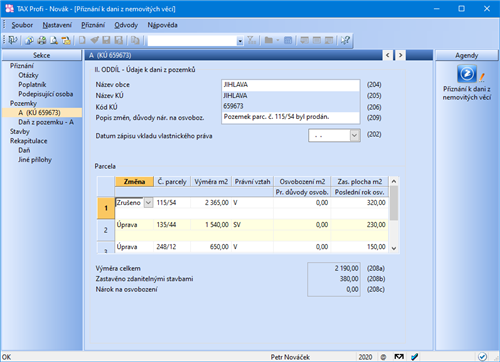
Task: Click cell value 650,00 in Výměra
Action: (x=211, y=247)
